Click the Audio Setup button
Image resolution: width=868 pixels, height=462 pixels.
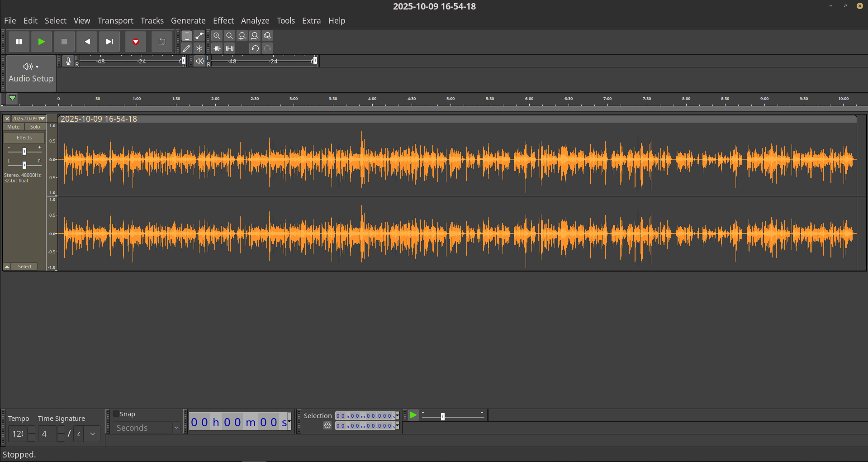click(x=31, y=73)
